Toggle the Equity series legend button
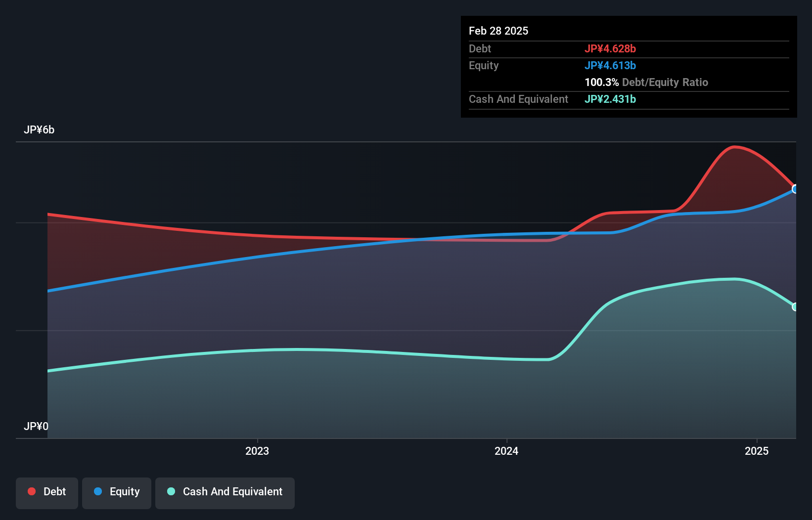The image size is (812, 520). click(x=117, y=493)
